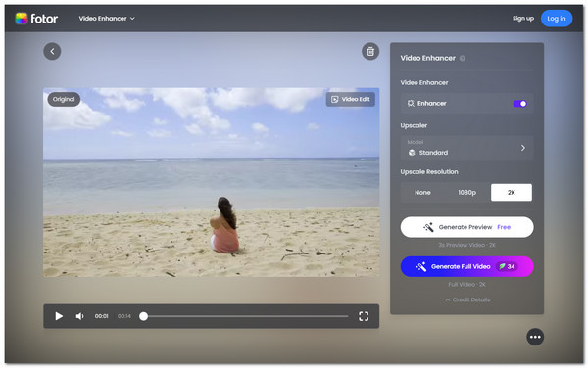This screenshot has height=368, width=588.
Task: Enter fullscreen mode
Action: pos(364,316)
